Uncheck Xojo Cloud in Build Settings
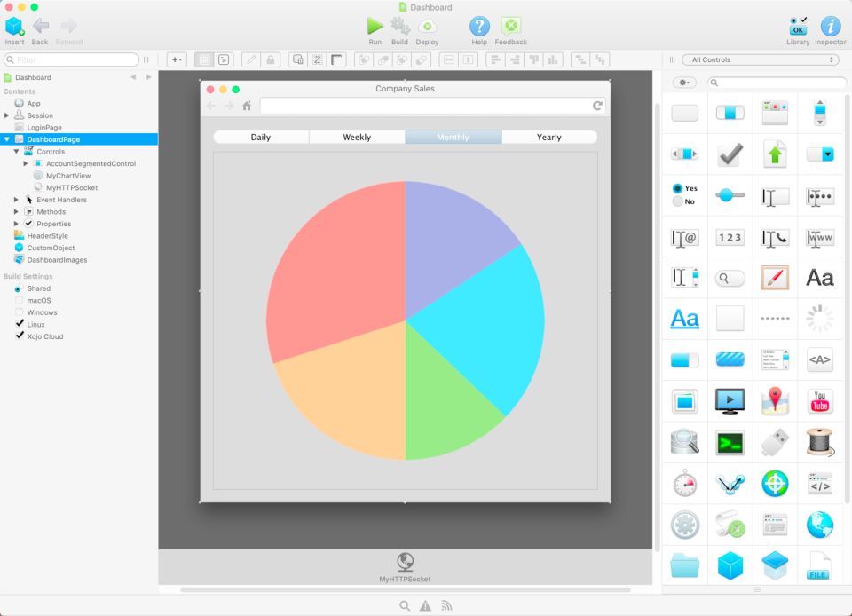The width and height of the screenshot is (852, 616). click(x=20, y=336)
